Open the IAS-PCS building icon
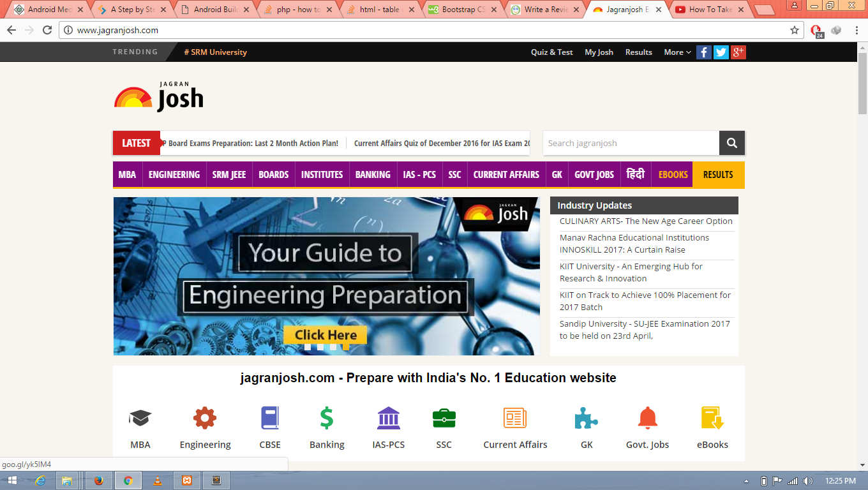This screenshot has width=868, height=490. click(389, 419)
